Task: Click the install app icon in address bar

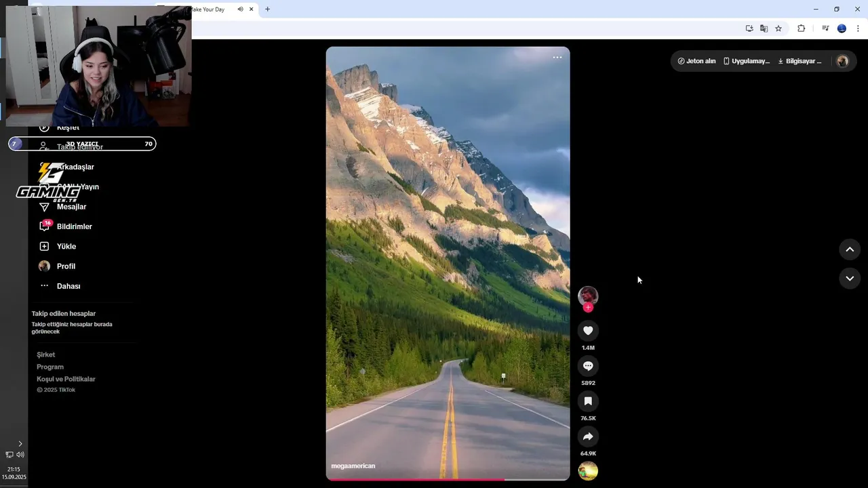Action: click(749, 28)
